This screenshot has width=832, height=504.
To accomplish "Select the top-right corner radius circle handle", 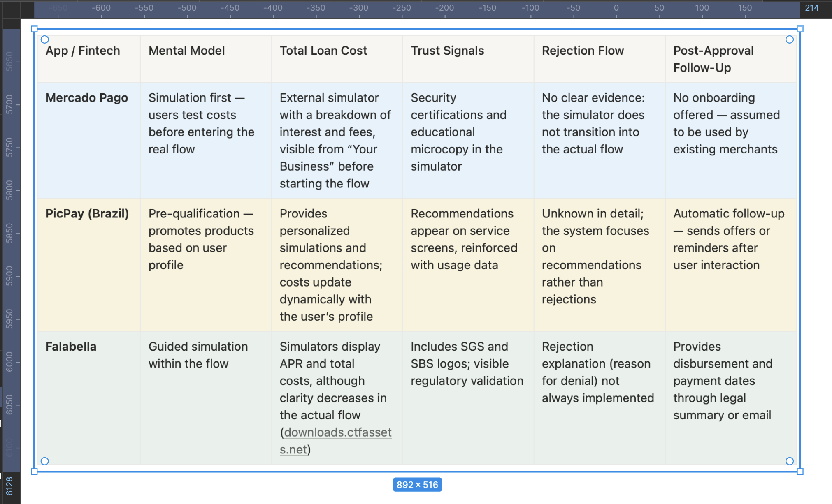I will 789,39.
